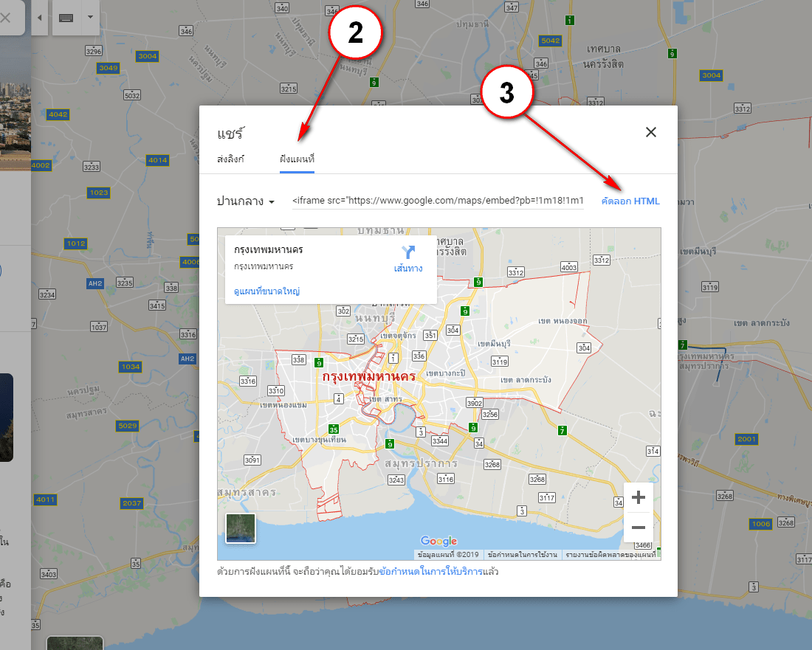Click road 4042 shield on background map
Screen dimensions: 812x650
tap(58, 114)
